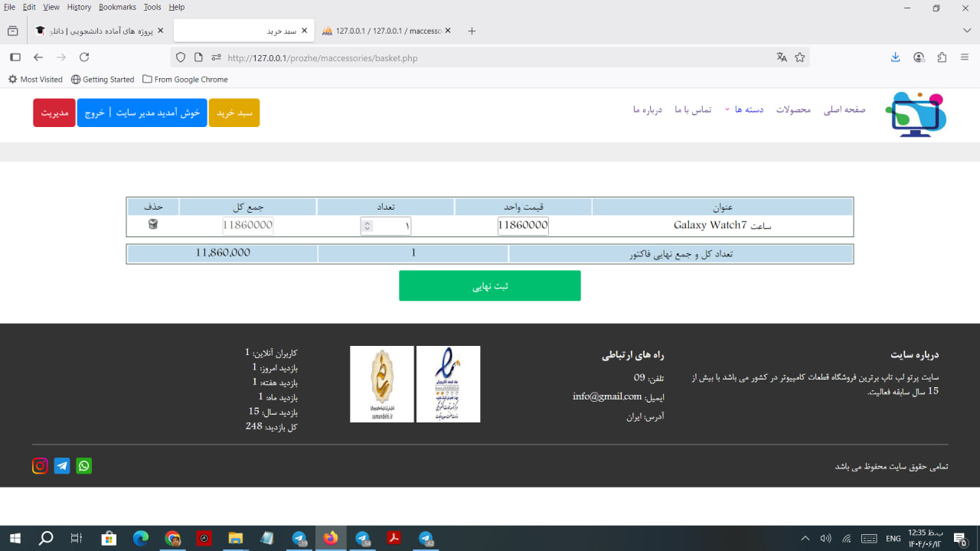This screenshot has height=551, width=980.
Task: Click the unit price field 11860000
Action: click(523, 226)
